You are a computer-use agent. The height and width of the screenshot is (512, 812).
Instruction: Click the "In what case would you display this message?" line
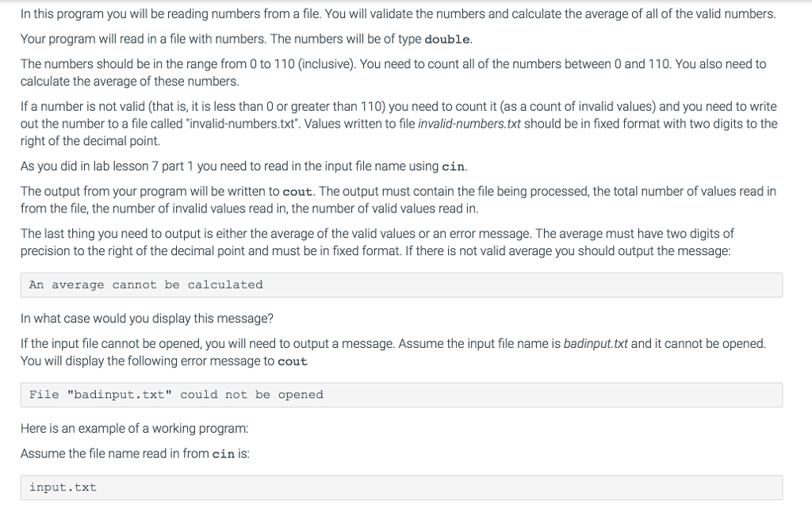click(x=147, y=319)
